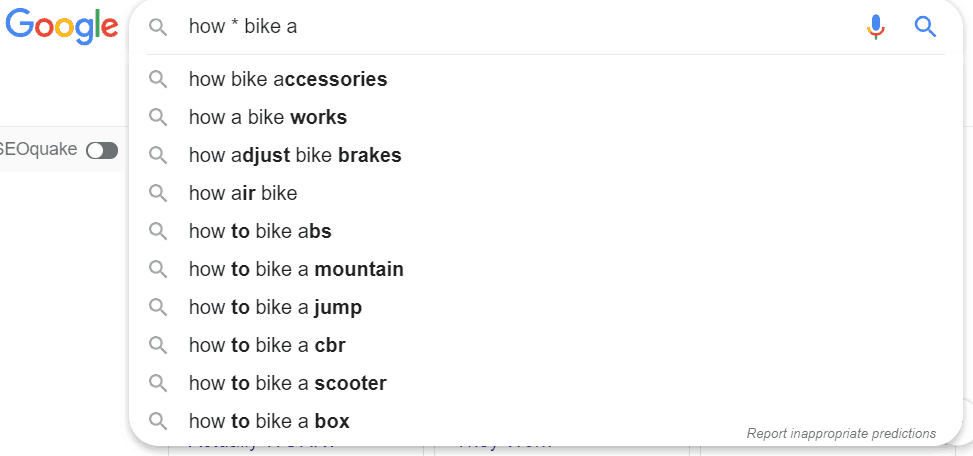Click magnifier icon beside 'how to bike abs'
The width and height of the screenshot is (973, 456).
tap(157, 231)
